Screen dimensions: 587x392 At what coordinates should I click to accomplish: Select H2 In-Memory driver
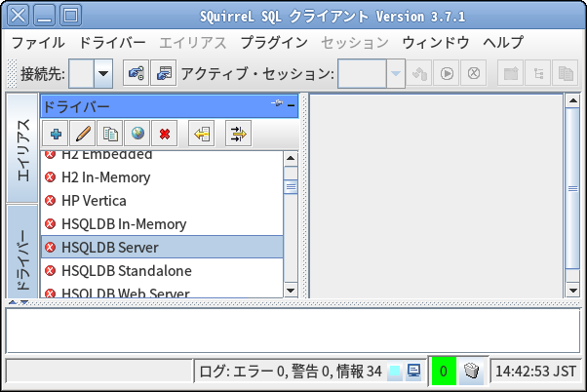point(162,177)
